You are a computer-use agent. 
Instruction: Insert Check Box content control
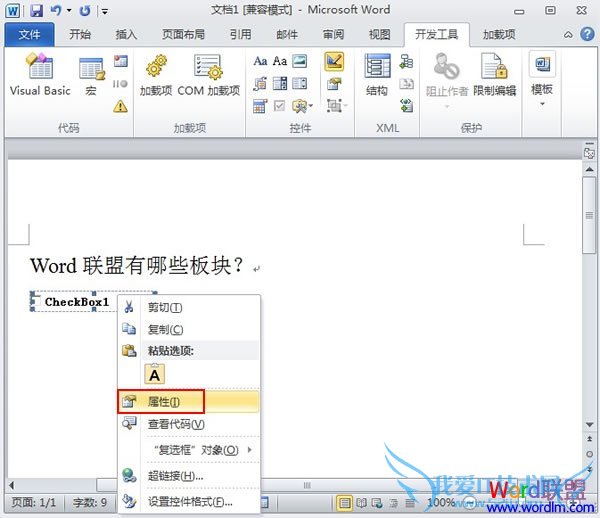click(280, 106)
